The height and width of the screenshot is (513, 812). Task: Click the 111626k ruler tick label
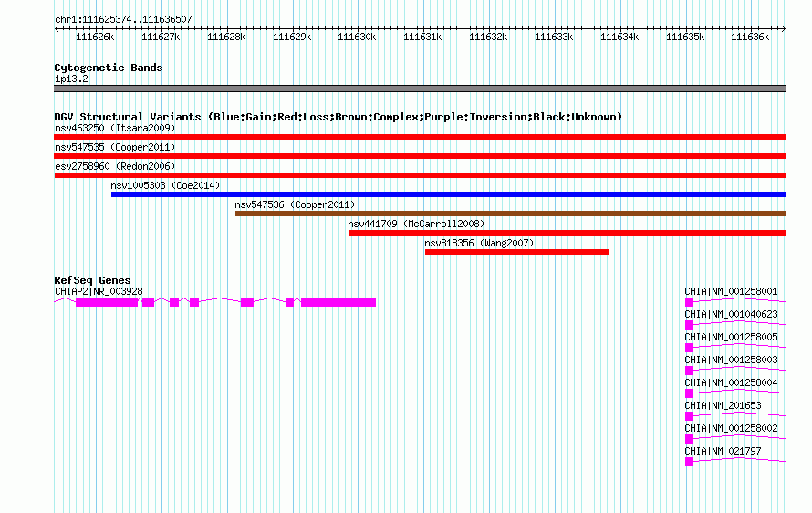(95, 37)
